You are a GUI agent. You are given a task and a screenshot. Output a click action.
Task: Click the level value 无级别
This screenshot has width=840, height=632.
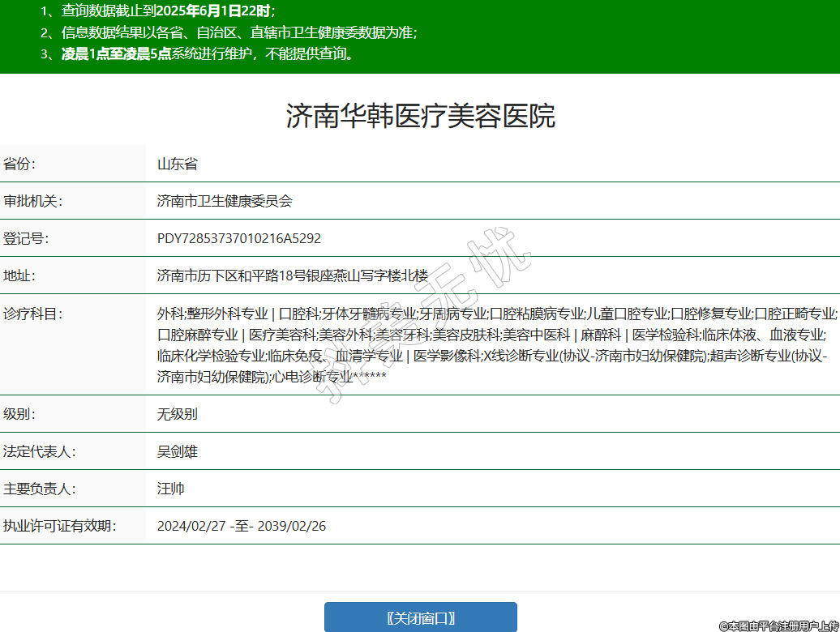[178, 415]
